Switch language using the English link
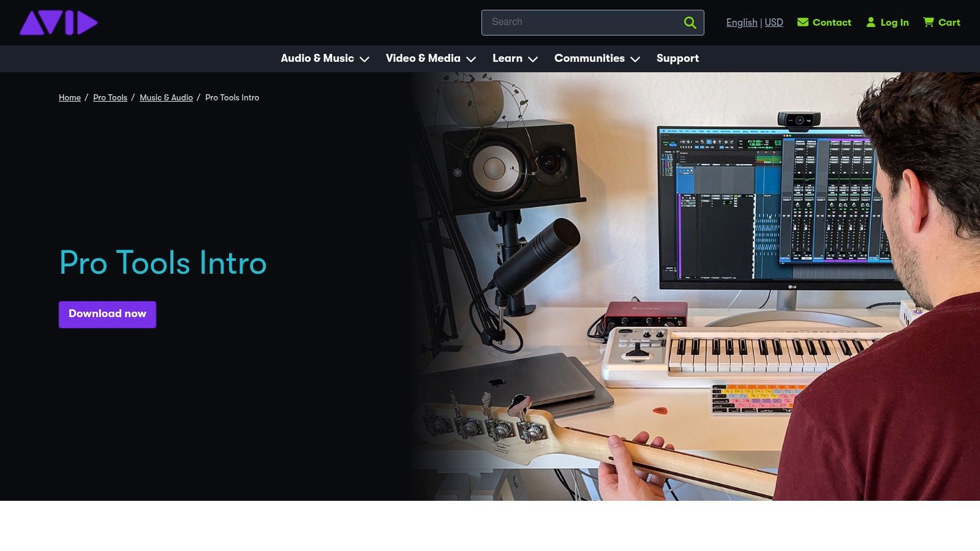 click(741, 22)
